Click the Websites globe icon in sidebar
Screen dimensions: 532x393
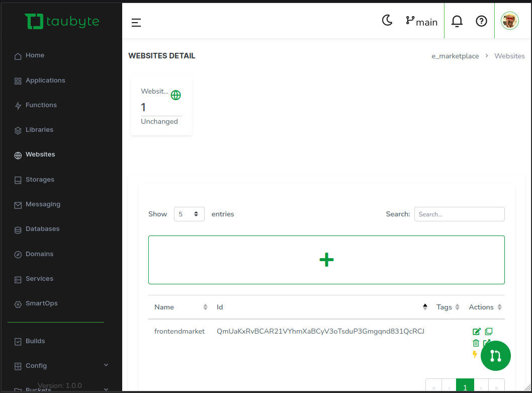click(18, 155)
